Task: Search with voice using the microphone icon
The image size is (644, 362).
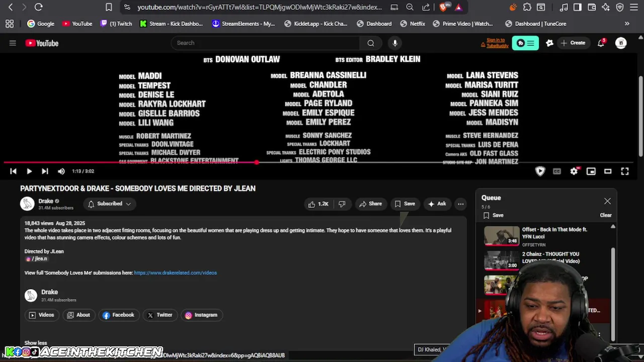Action: click(395, 43)
